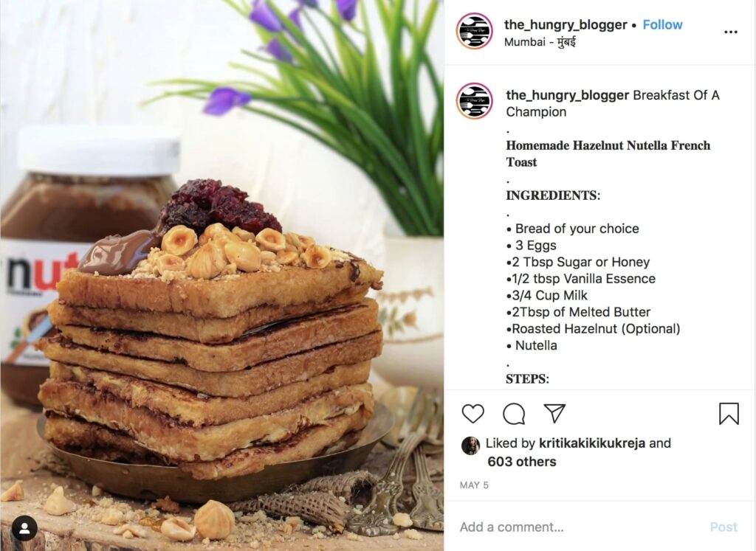Click the caption's profile avatar
The height and width of the screenshot is (551, 756).
tap(475, 100)
